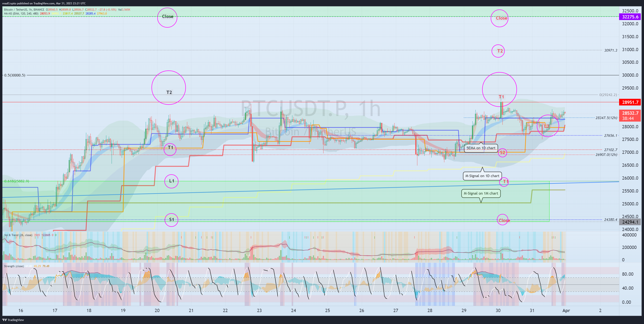Select the 26907.0(12h) level label

(x=606, y=155)
